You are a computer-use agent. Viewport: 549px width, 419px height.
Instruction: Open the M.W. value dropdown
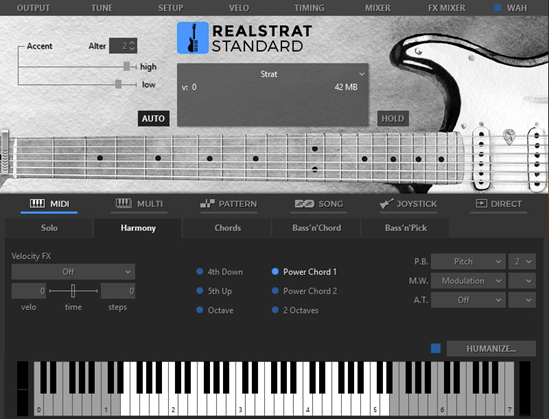coord(522,281)
